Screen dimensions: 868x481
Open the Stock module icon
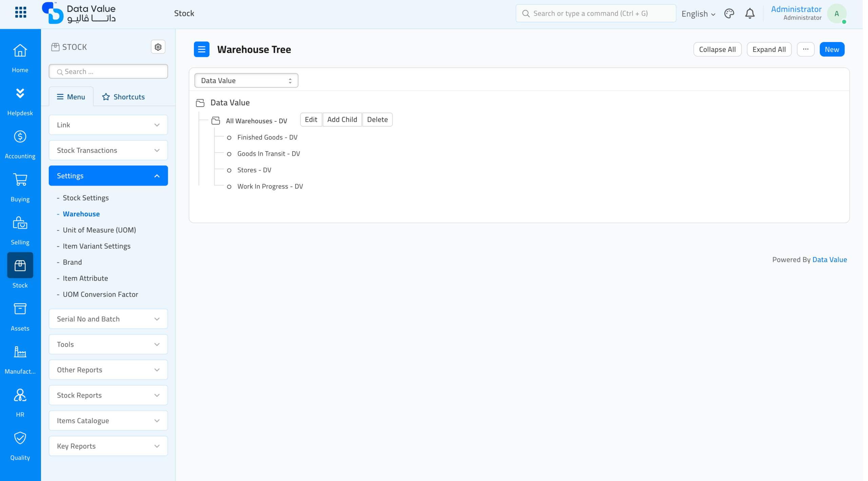(20, 266)
